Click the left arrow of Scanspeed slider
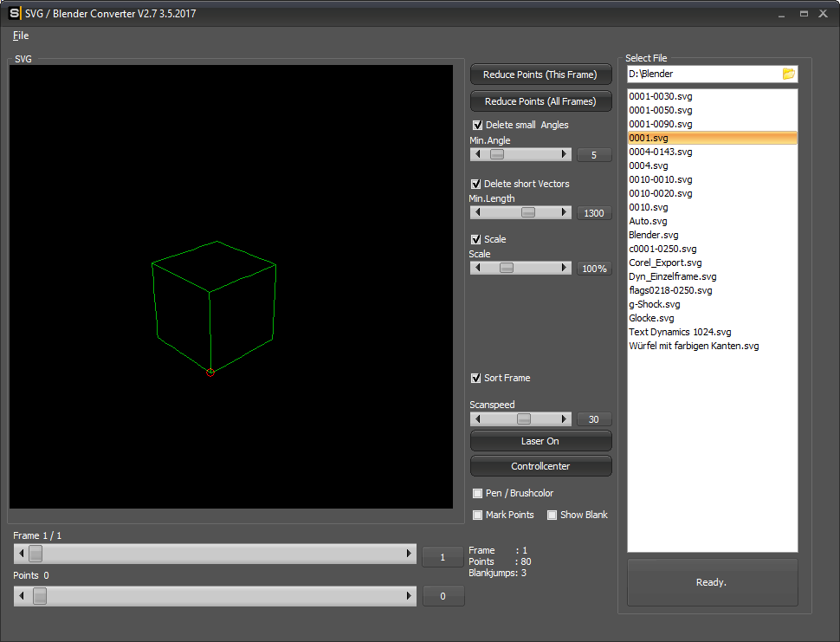 click(x=477, y=418)
